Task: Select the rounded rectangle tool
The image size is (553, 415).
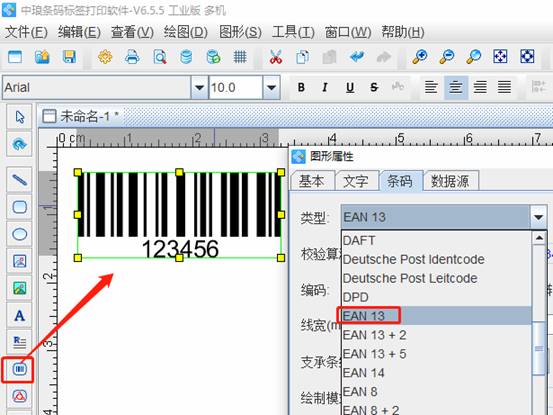Action: point(19,207)
